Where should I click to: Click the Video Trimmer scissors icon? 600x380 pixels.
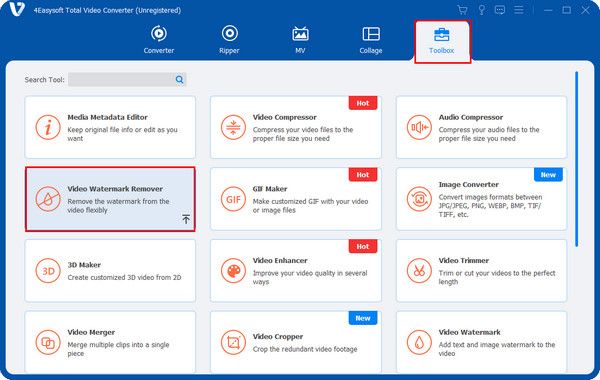[x=419, y=271]
